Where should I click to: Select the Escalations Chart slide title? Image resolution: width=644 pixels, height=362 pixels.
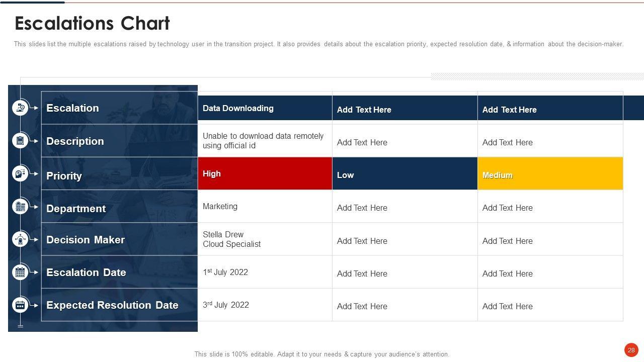(92, 24)
